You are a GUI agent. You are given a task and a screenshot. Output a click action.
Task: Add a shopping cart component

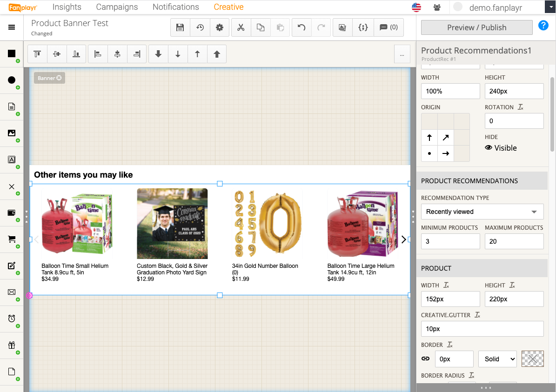pyautogui.click(x=12, y=239)
